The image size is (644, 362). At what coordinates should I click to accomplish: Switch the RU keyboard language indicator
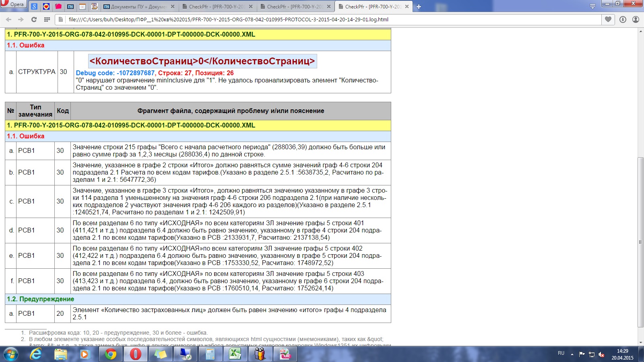[561, 353]
